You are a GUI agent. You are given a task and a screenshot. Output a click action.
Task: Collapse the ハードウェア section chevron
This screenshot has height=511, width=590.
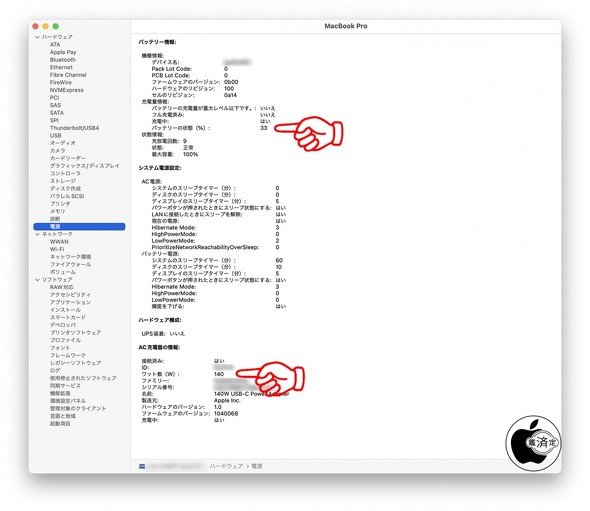pyautogui.click(x=37, y=37)
